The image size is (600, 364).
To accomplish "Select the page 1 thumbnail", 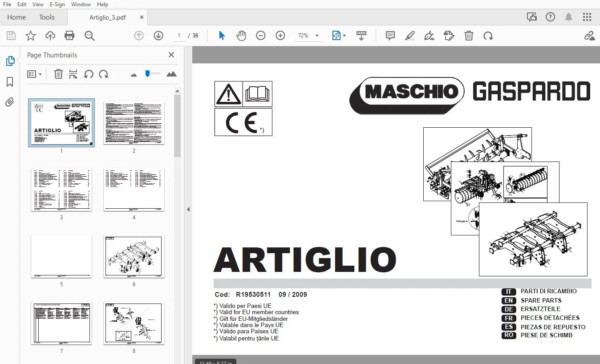I will click(x=61, y=122).
